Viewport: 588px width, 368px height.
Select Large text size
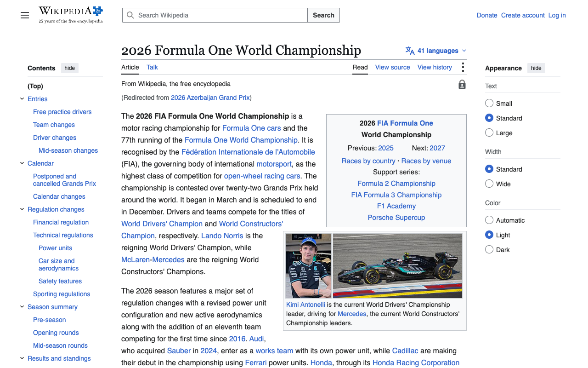pyautogui.click(x=489, y=132)
